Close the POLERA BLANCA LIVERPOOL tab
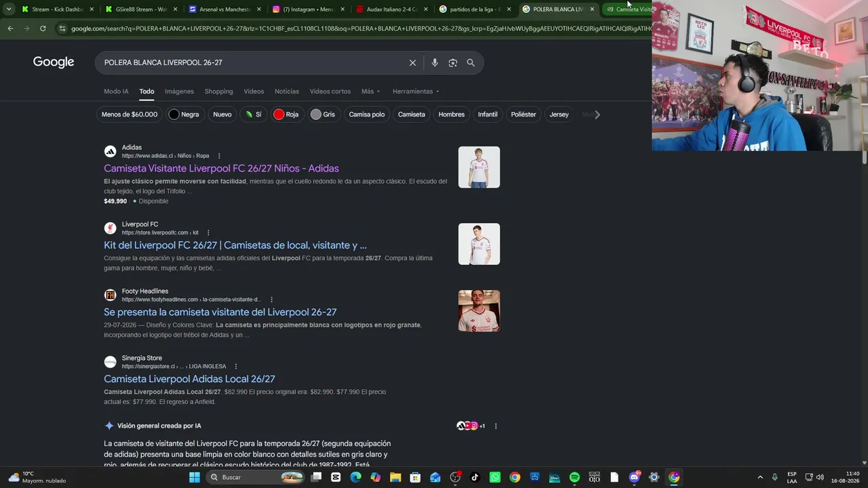Image resolution: width=868 pixels, height=488 pixels. [x=592, y=9]
